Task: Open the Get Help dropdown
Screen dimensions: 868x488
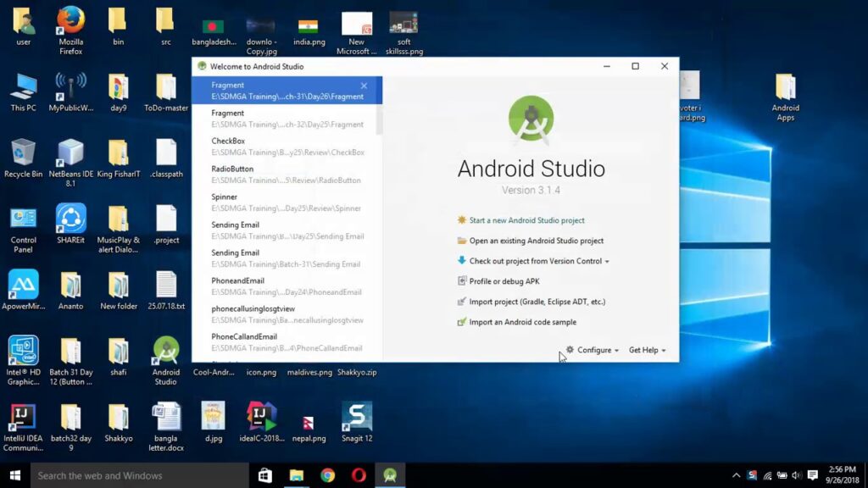Action: [647, 350]
